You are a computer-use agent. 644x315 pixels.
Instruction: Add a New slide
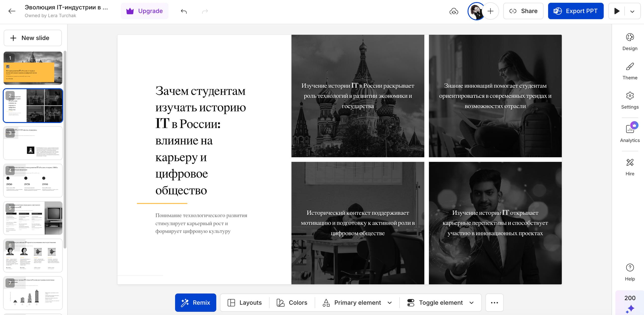(x=32, y=38)
